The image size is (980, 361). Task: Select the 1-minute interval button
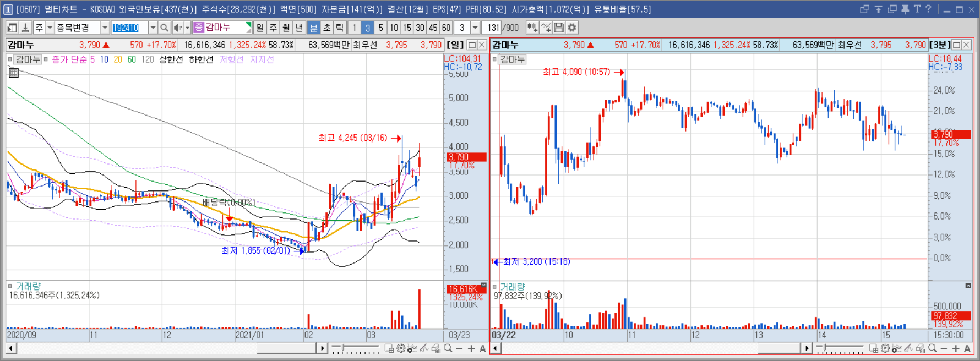(x=354, y=28)
